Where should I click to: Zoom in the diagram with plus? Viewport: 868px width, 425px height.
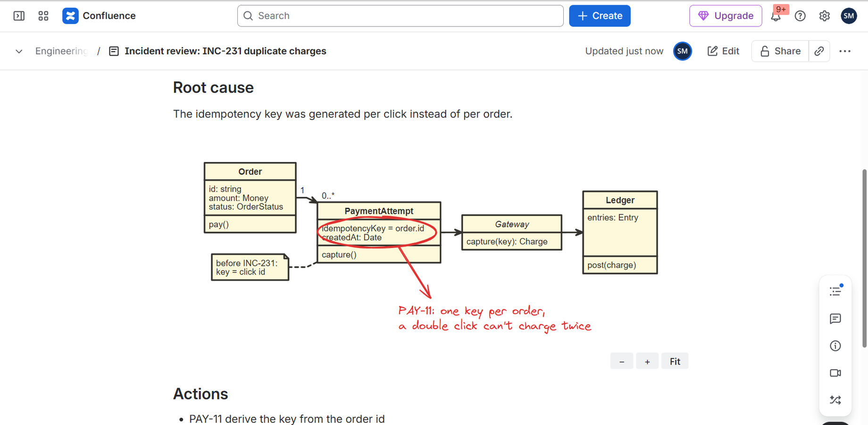coord(647,361)
